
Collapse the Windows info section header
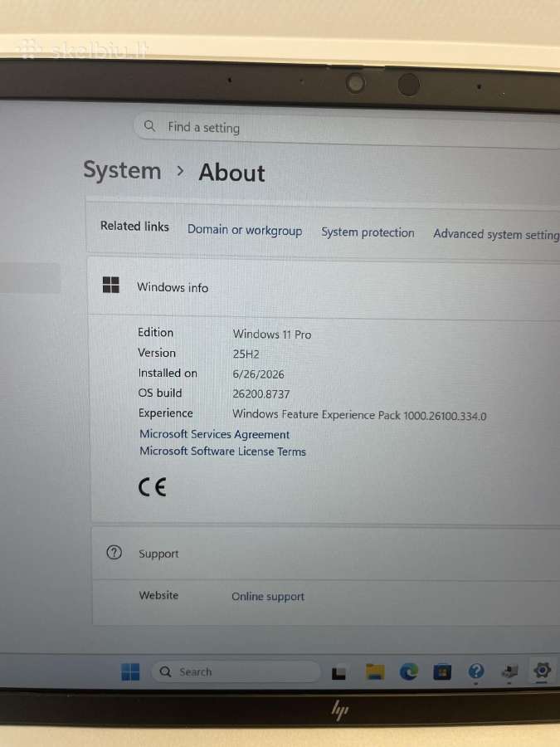click(x=324, y=287)
